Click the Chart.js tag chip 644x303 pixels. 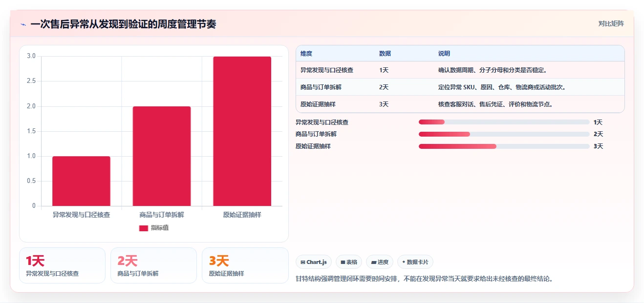tap(314, 262)
